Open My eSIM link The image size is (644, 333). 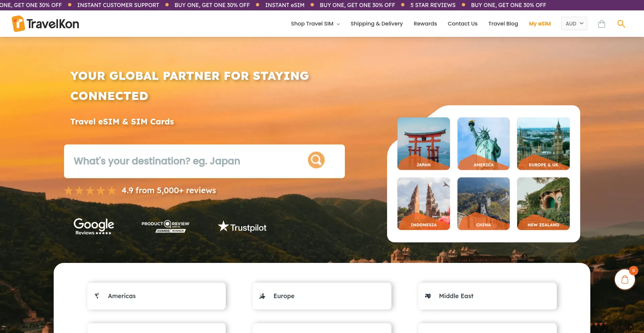click(540, 24)
